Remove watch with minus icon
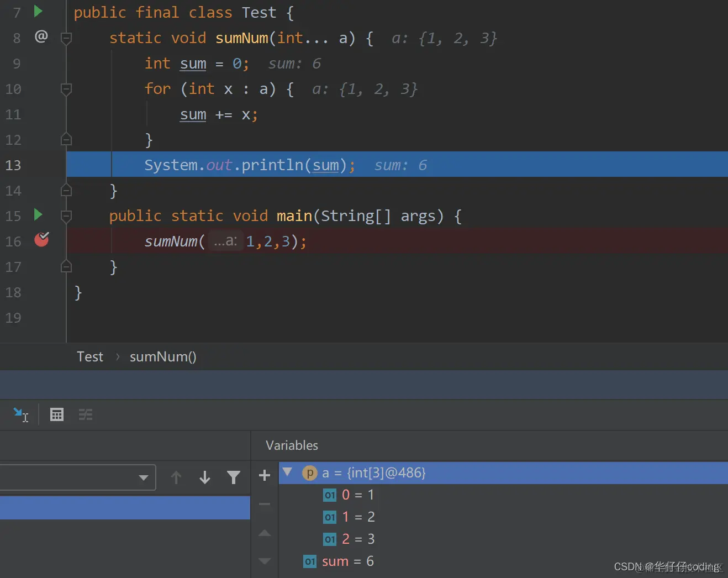The height and width of the screenshot is (578, 728). (265, 504)
